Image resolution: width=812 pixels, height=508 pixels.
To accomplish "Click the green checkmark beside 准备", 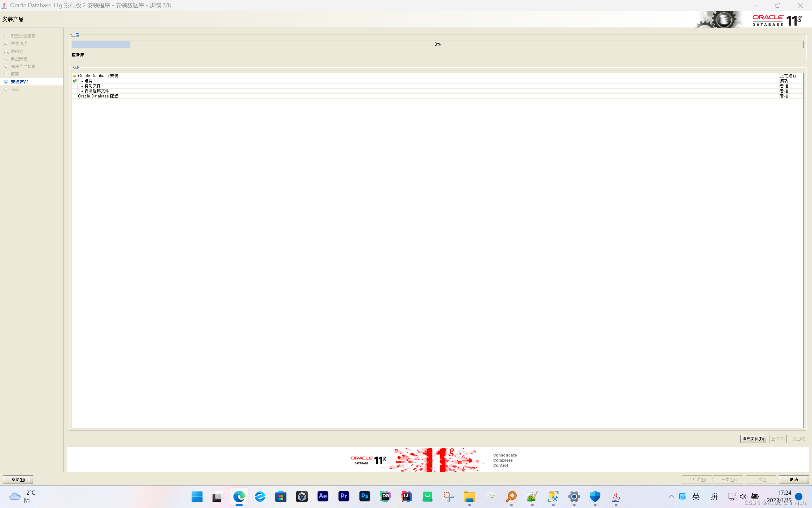I will pyautogui.click(x=75, y=81).
